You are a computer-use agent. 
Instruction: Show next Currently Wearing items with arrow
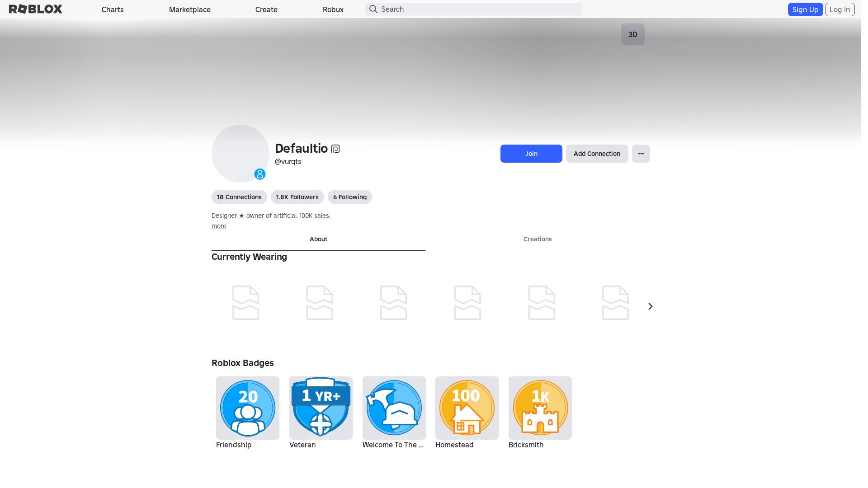point(650,306)
